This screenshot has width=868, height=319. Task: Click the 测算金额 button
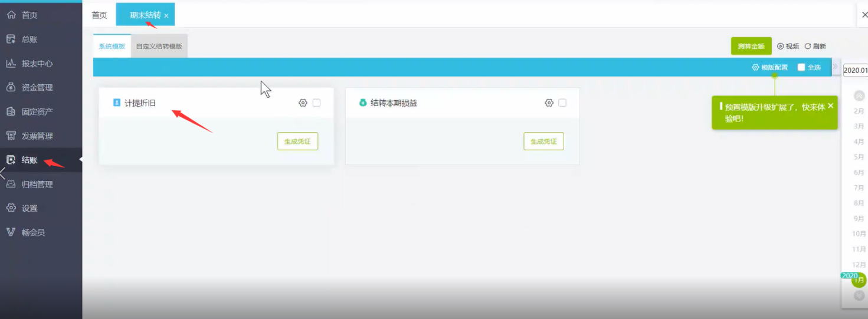coord(751,46)
